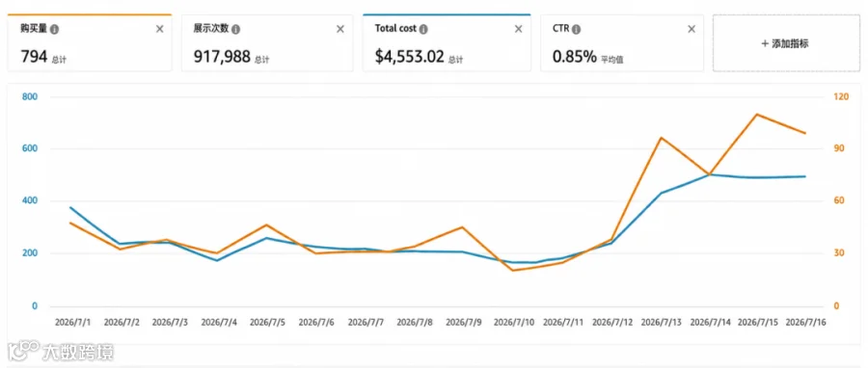Image resolution: width=868 pixels, height=368 pixels.
Task: Click the blue line start at 2026/7/1
Action: [x=70, y=207]
